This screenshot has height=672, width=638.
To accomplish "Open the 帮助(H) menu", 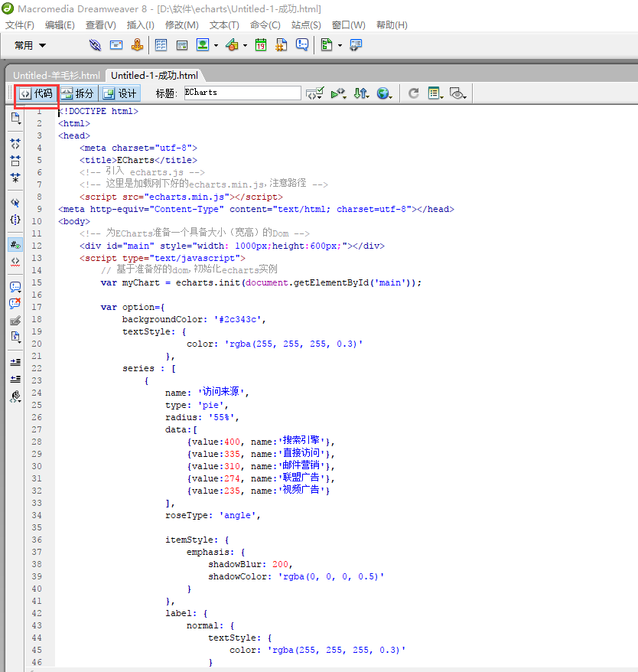I will pos(392,25).
